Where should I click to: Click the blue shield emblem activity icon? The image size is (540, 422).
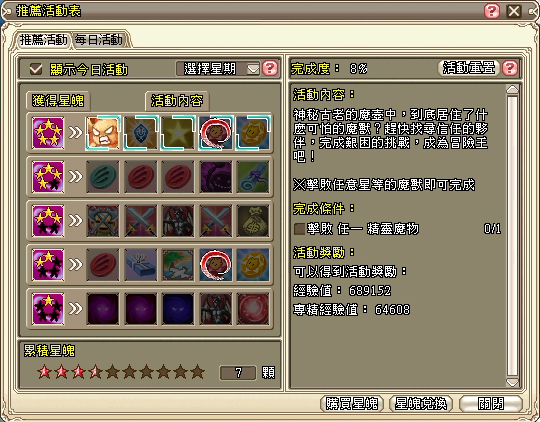coord(141,133)
